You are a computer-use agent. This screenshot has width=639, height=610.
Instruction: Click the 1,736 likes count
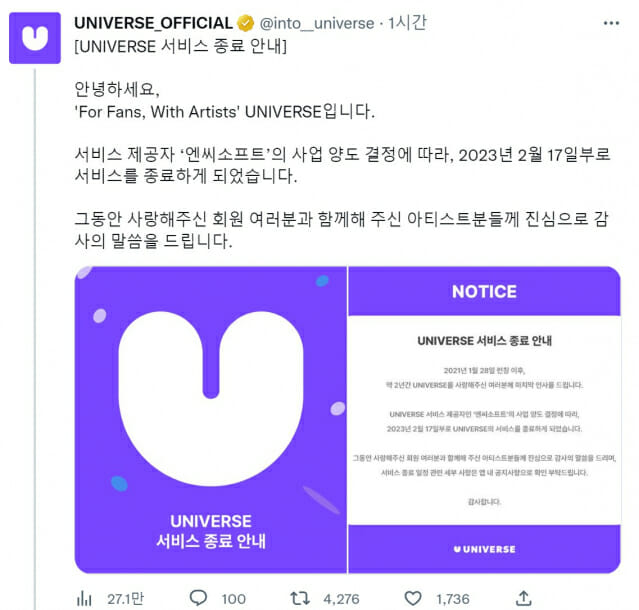tap(453, 599)
